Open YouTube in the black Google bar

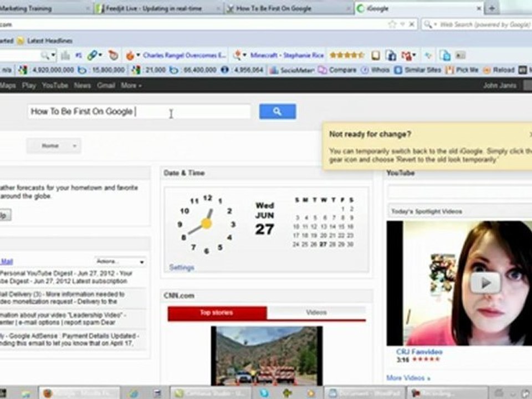coord(55,85)
